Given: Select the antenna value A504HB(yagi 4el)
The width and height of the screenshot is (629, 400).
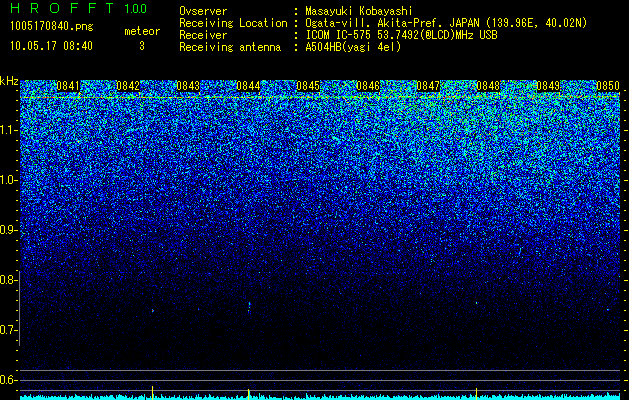Looking at the screenshot, I should pos(353,47).
